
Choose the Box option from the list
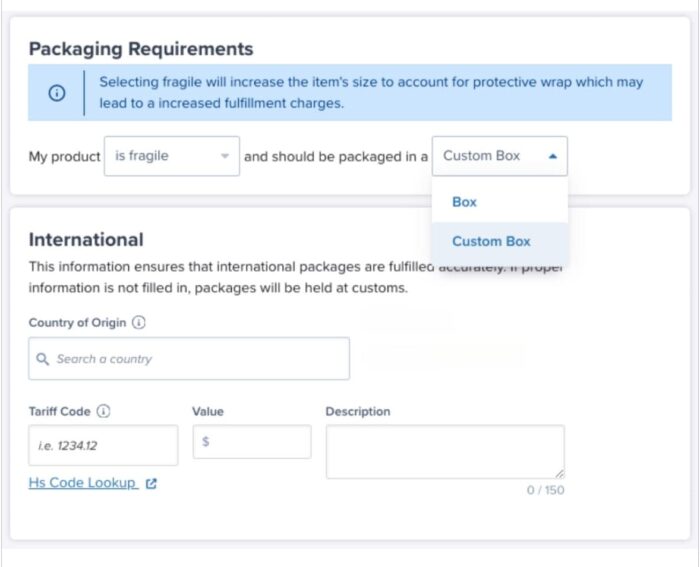pyautogui.click(x=464, y=202)
